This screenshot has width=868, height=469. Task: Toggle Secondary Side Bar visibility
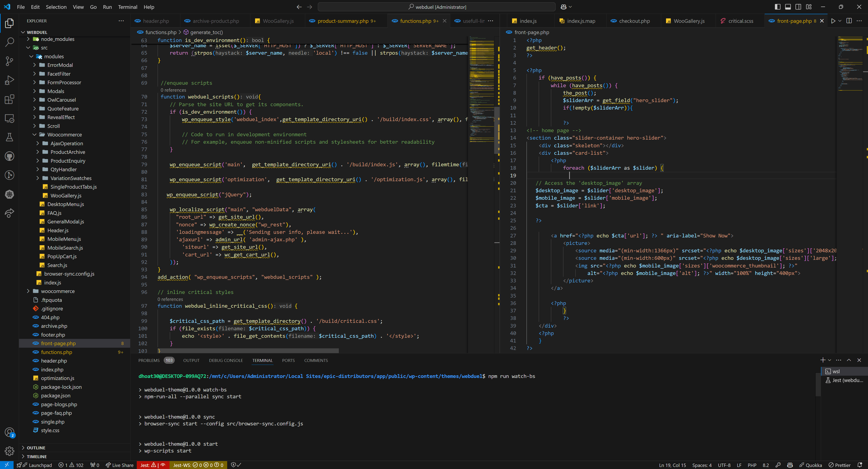pyautogui.click(x=798, y=7)
